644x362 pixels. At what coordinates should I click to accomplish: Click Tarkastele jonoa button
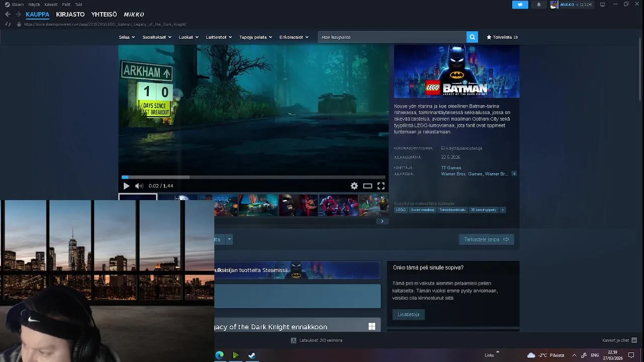486,240
